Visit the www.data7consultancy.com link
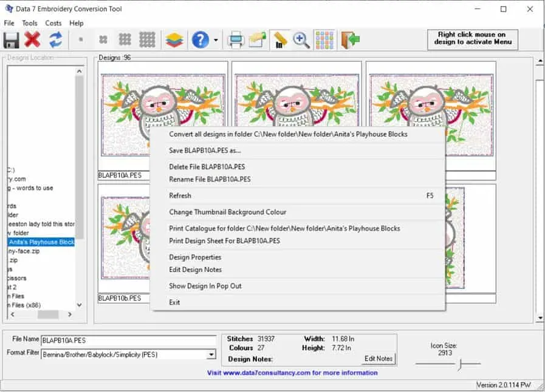Image resolution: width=545 pixels, height=392 pixels. [292, 373]
